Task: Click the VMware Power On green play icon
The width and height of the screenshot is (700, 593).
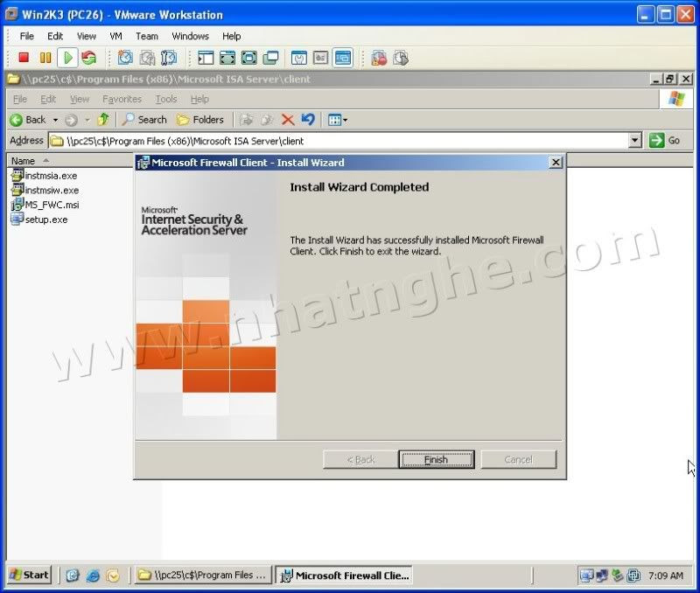Action: (x=68, y=58)
